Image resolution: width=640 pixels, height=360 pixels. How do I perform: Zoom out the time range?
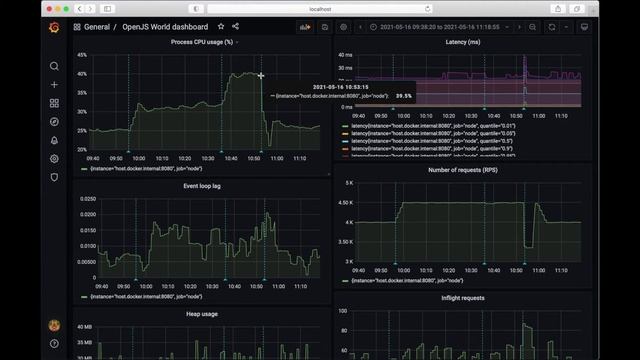click(x=533, y=27)
